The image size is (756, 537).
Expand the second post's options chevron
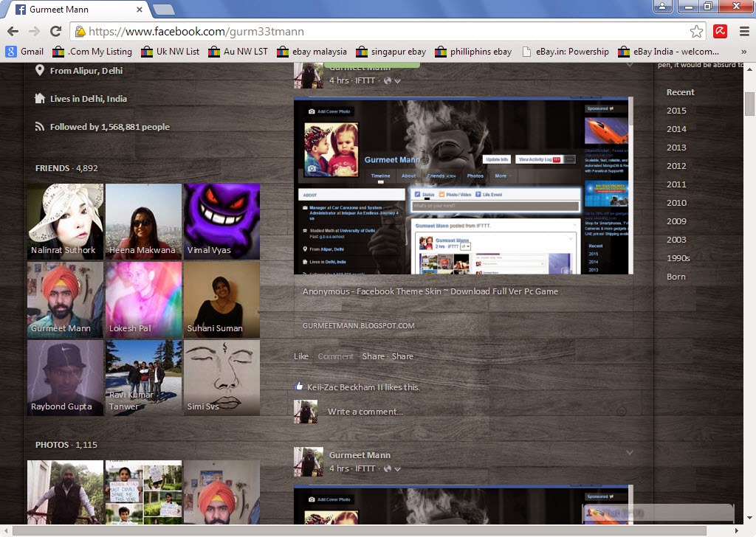point(629,453)
